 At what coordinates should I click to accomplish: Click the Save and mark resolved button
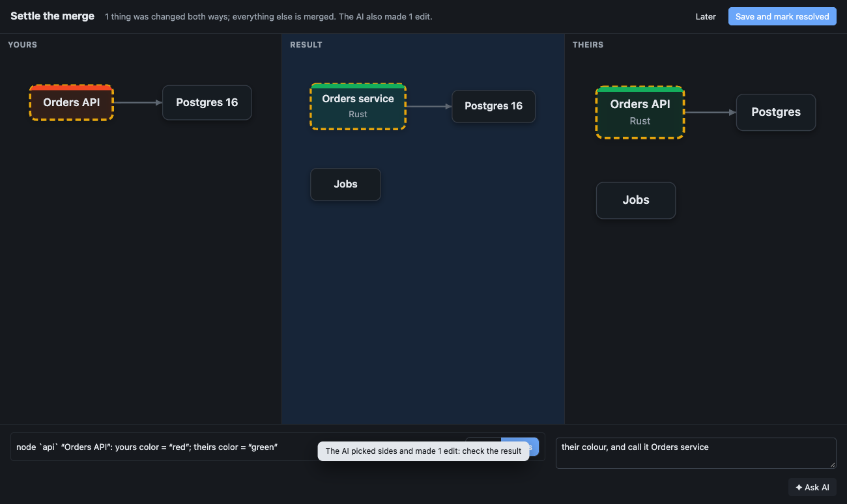click(782, 16)
